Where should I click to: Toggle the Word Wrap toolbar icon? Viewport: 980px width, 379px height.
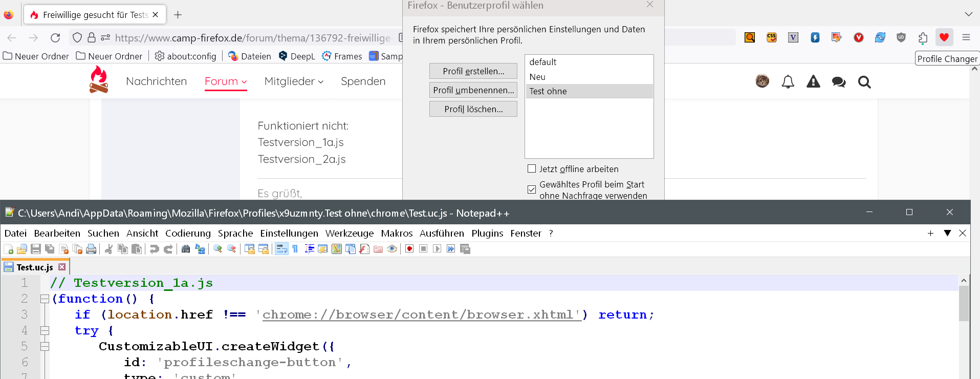pos(281,249)
